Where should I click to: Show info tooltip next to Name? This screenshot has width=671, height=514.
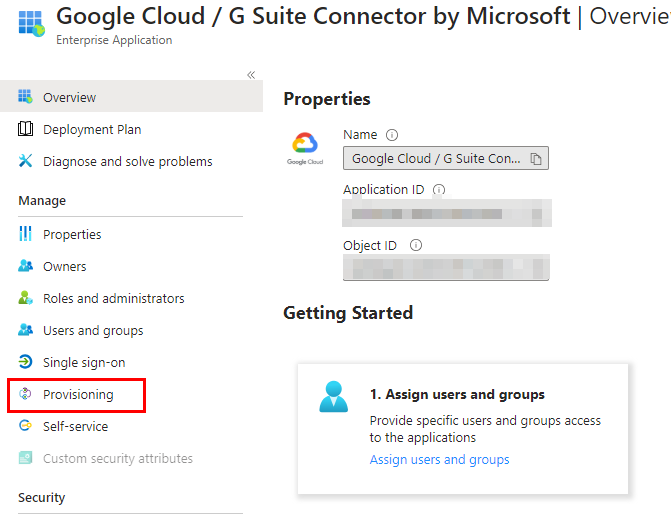pos(392,135)
